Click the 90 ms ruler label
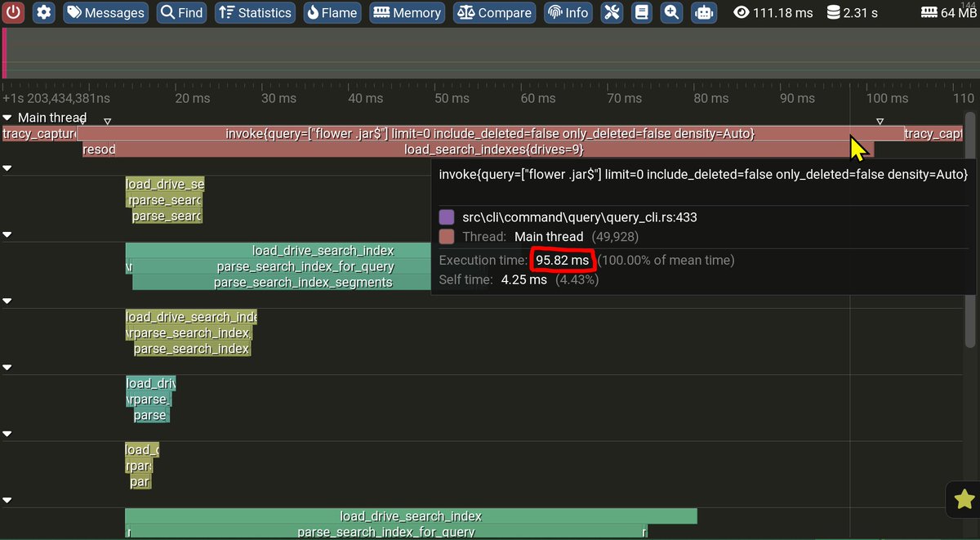This screenshot has width=980, height=540. (797, 98)
